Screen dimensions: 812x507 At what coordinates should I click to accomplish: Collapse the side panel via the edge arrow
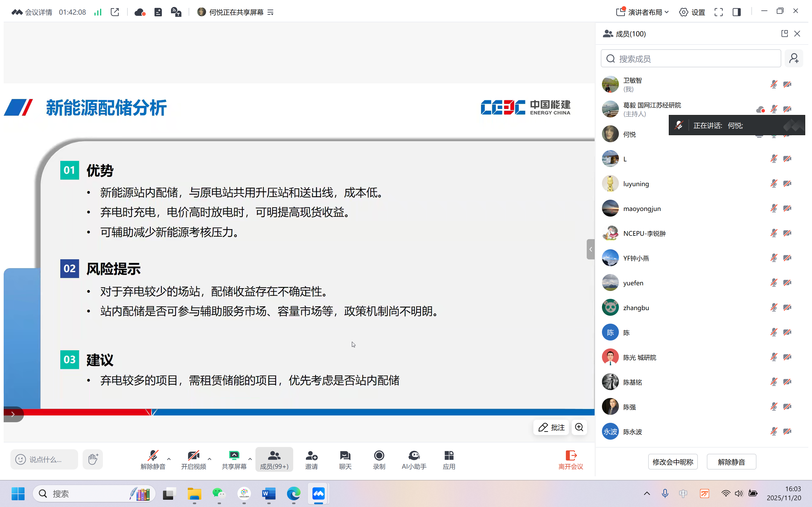point(591,249)
